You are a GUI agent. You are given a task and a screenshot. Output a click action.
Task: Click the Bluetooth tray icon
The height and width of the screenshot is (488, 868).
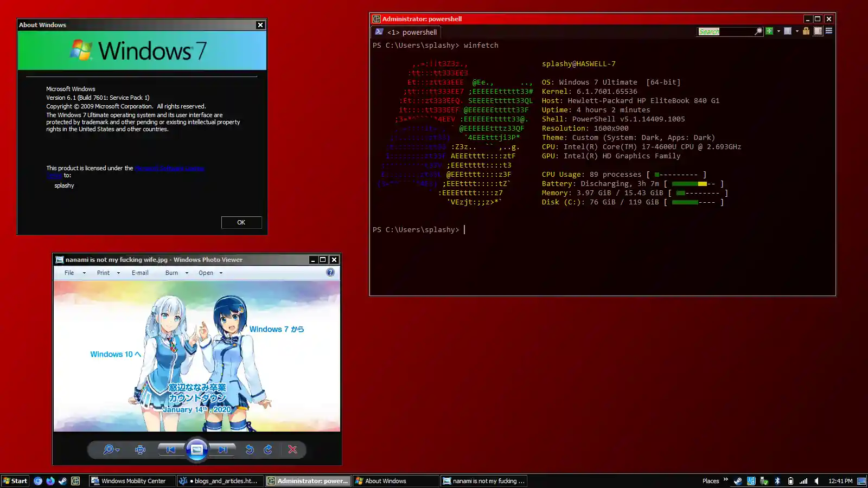(x=777, y=481)
